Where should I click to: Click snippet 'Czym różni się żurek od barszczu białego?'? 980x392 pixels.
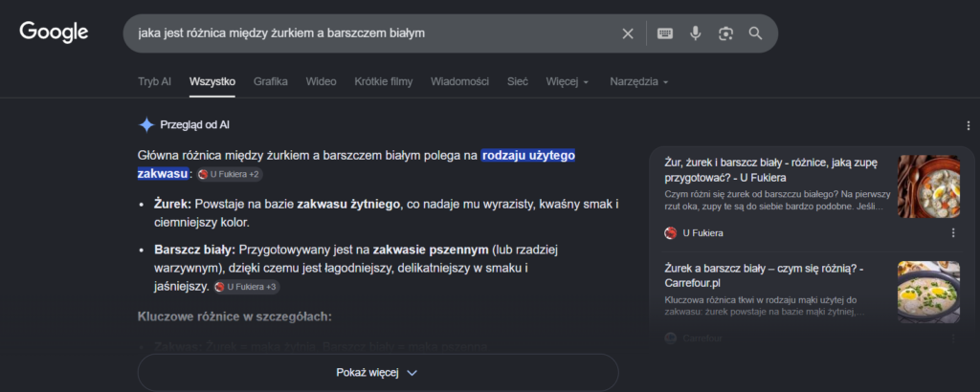[750, 194]
